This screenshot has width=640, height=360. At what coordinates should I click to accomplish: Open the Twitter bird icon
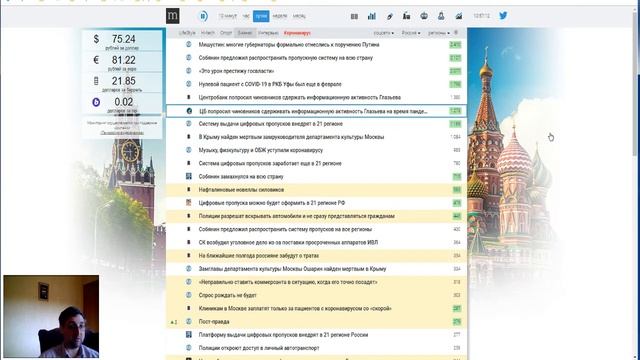(503, 16)
